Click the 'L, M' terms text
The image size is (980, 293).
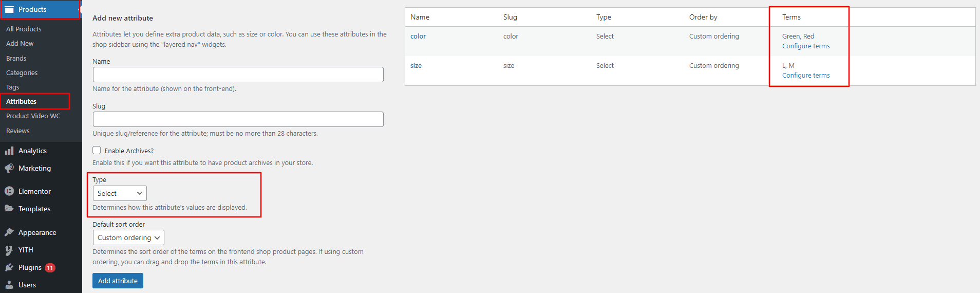click(x=788, y=66)
